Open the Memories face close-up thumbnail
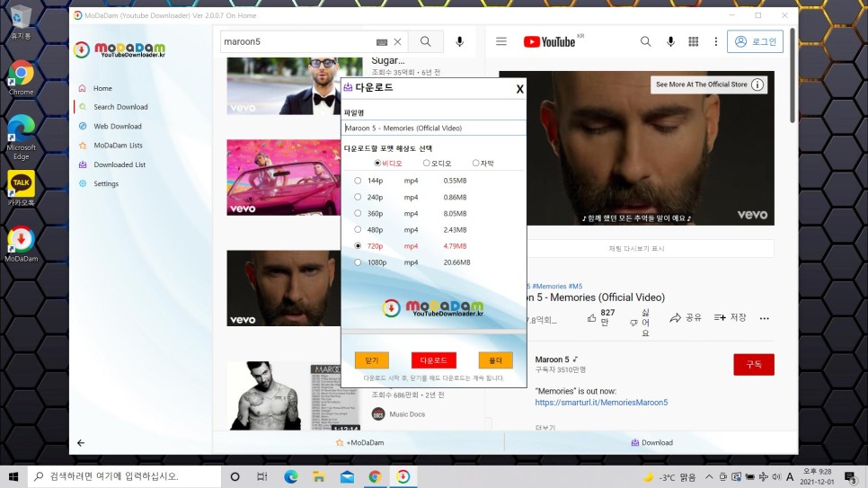 [x=283, y=288]
